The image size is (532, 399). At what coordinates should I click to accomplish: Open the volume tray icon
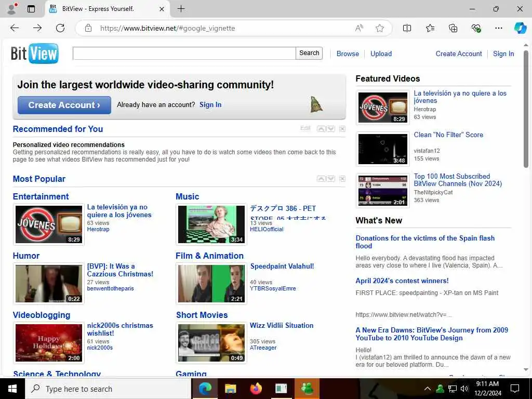tap(464, 389)
